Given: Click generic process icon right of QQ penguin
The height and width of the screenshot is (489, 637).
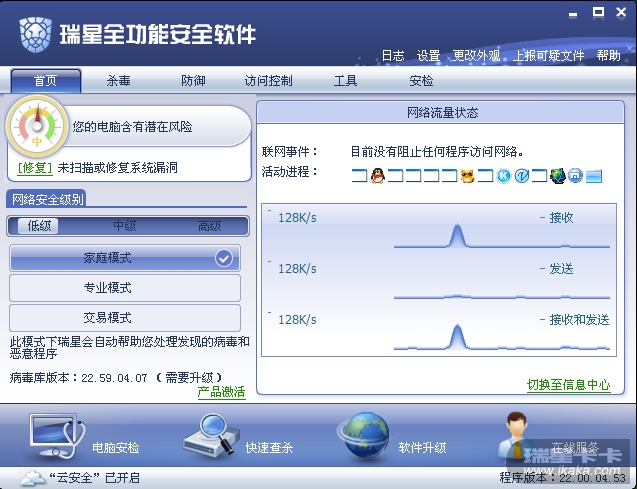Looking at the screenshot, I should 395,176.
